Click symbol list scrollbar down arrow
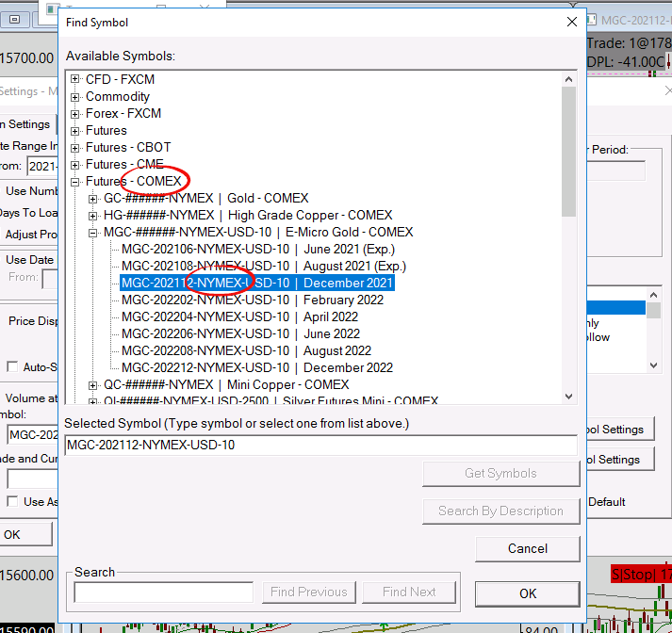 tap(568, 397)
